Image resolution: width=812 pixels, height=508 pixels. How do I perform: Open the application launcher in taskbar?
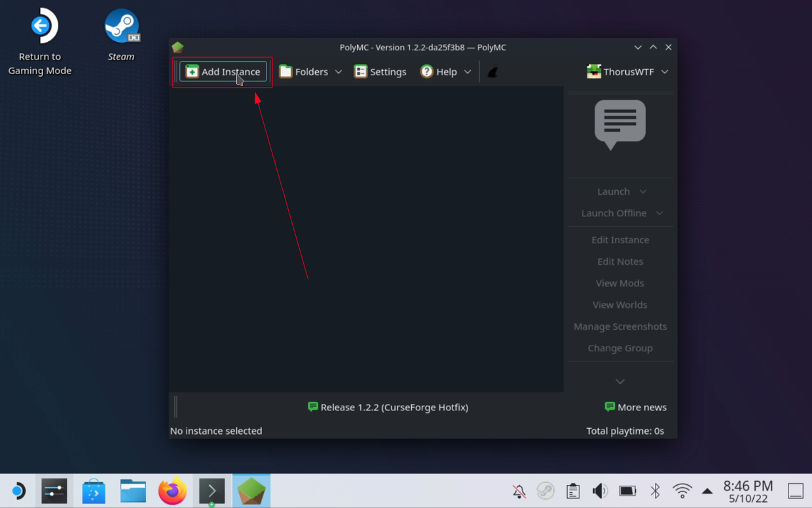18,491
